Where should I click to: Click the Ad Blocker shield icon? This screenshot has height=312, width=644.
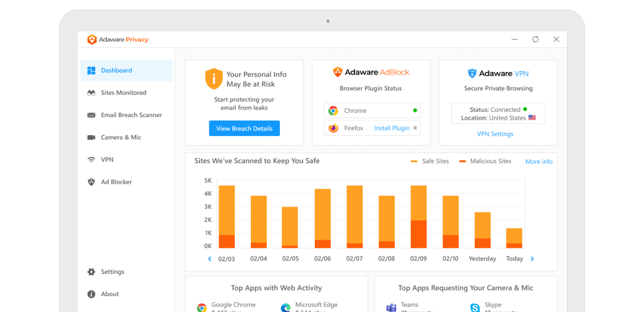pyautogui.click(x=91, y=182)
